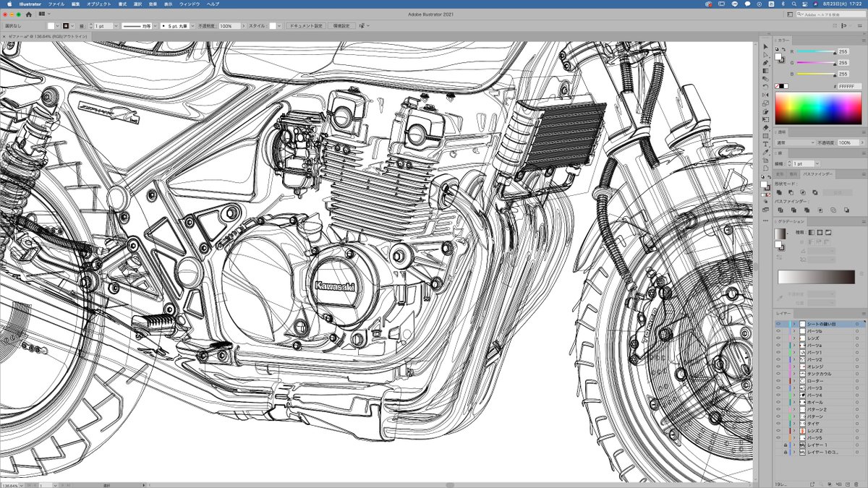Click the Exclude shape mode icon
The height and width of the screenshot is (488, 868).
click(814, 192)
